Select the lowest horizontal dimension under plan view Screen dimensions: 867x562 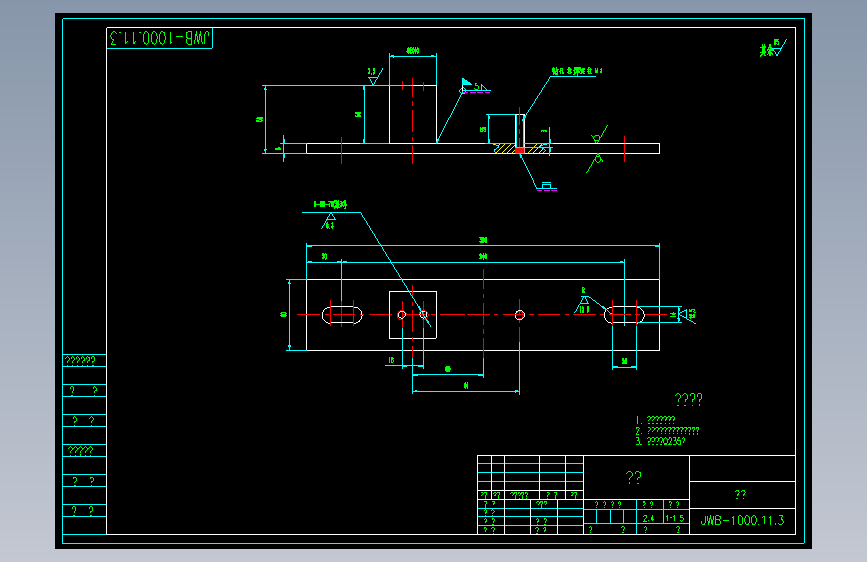(x=466, y=386)
